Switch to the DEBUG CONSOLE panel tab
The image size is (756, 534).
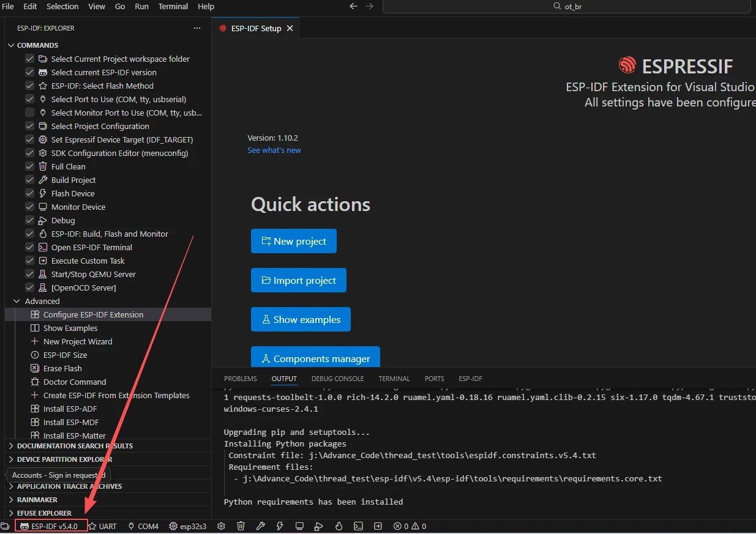pyautogui.click(x=337, y=379)
